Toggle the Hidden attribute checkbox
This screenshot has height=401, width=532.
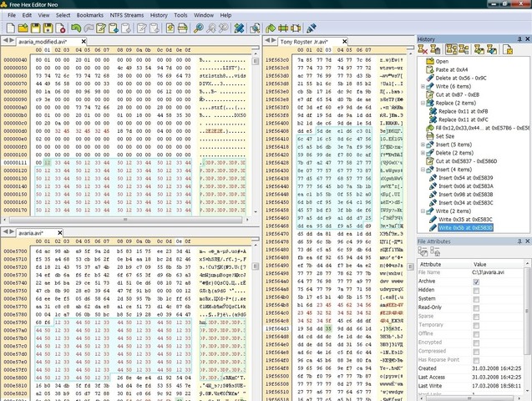(x=476, y=291)
